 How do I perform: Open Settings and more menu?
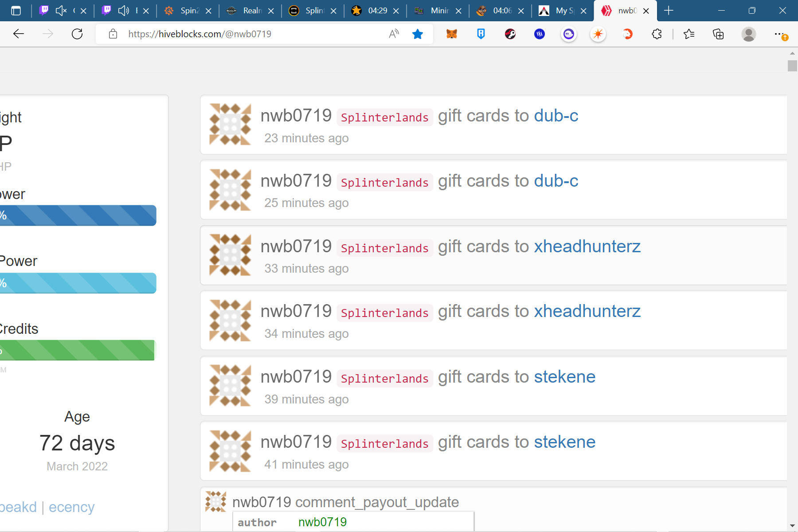click(780, 34)
